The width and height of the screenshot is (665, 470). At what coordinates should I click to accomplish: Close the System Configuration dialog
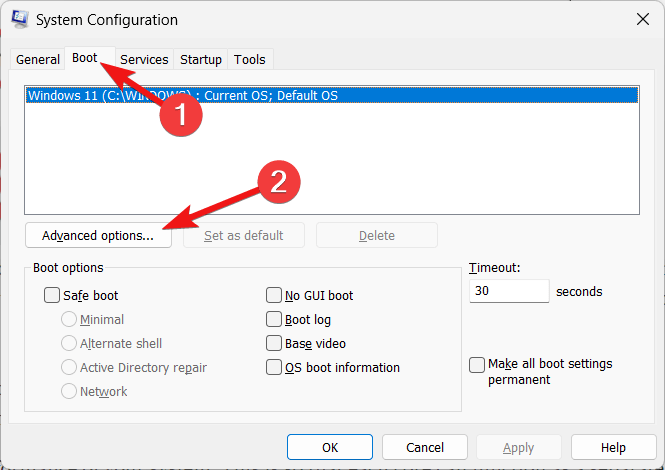640,20
